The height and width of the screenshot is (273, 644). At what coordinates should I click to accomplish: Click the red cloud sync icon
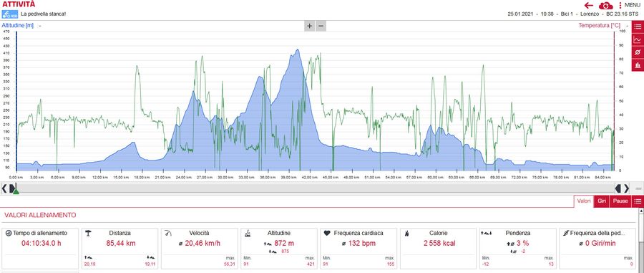pyautogui.click(x=605, y=5)
